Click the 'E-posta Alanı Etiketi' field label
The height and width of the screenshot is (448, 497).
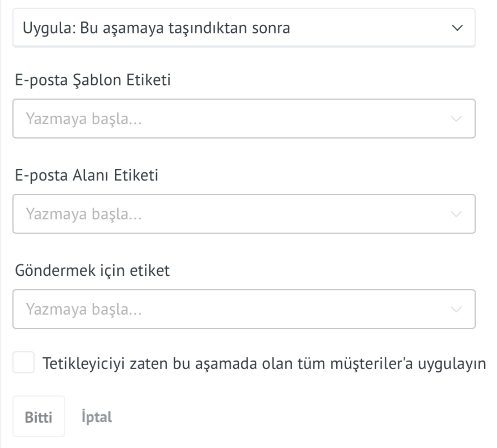[86, 175]
